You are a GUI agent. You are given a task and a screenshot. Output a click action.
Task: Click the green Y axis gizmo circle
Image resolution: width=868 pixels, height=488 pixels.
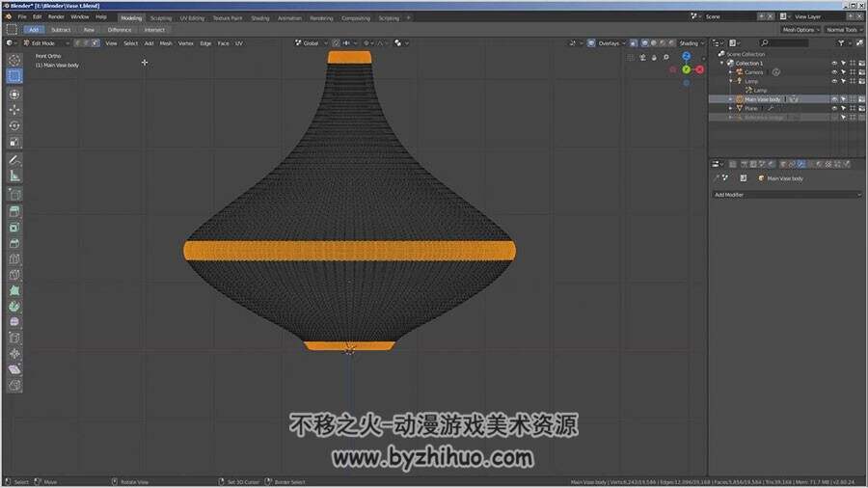687,69
